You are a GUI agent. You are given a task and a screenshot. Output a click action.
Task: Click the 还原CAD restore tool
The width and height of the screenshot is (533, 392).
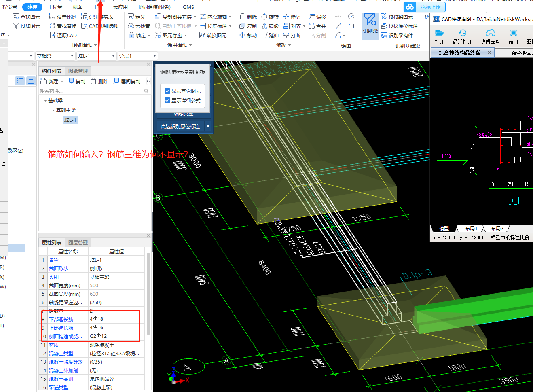pos(63,35)
